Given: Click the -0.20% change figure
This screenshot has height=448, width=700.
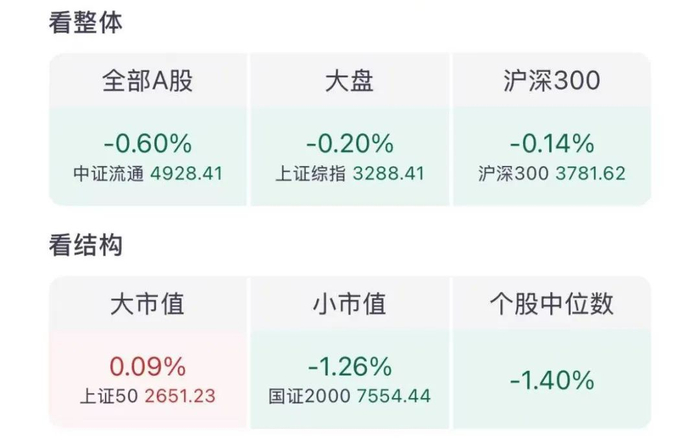Looking at the screenshot, I should click(x=349, y=144).
